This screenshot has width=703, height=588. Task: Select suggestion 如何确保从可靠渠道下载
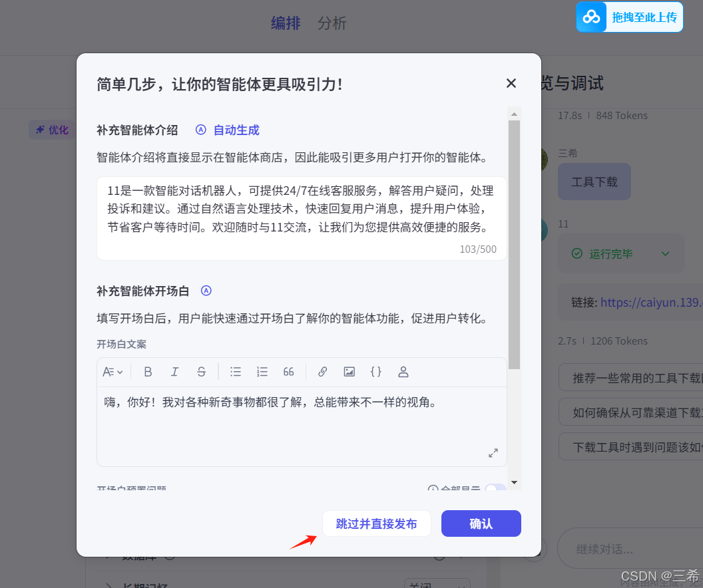pyautogui.click(x=631, y=412)
